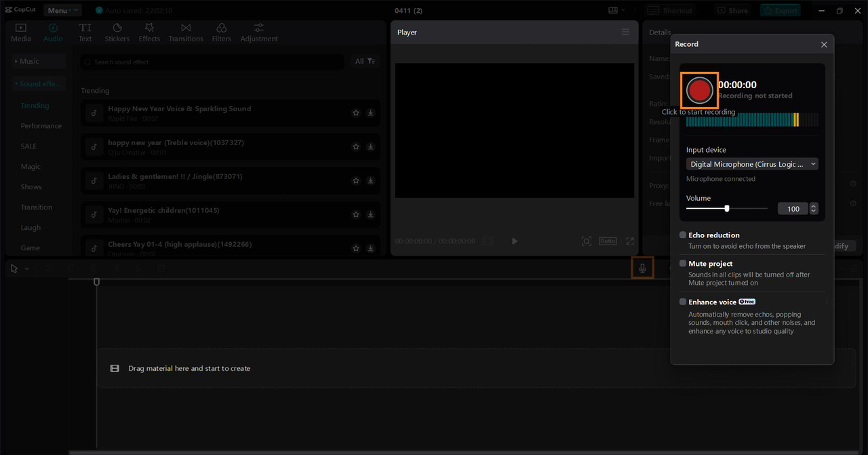The height and width of the screenshot is (455, 868).
Task: Click the timeline playhead marker
Action: (x=97, y=281)
